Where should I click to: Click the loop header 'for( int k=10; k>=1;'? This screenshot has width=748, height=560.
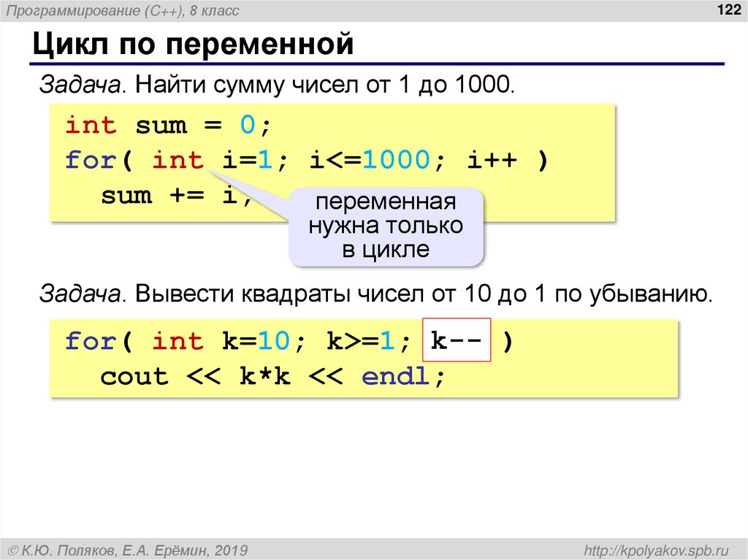(237, 341)
